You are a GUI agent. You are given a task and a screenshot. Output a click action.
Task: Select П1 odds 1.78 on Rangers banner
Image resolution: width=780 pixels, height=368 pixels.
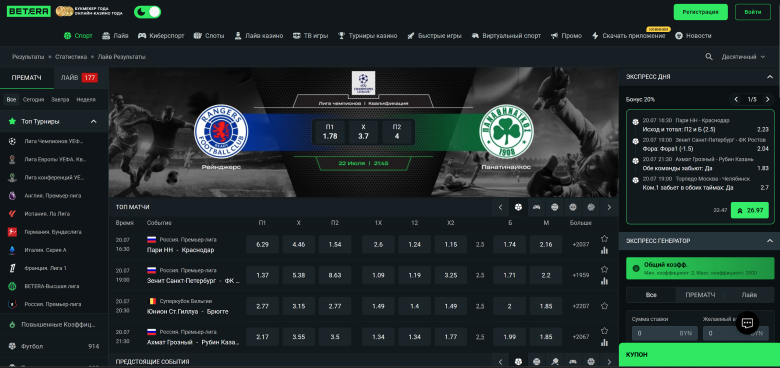pos(330,131)
